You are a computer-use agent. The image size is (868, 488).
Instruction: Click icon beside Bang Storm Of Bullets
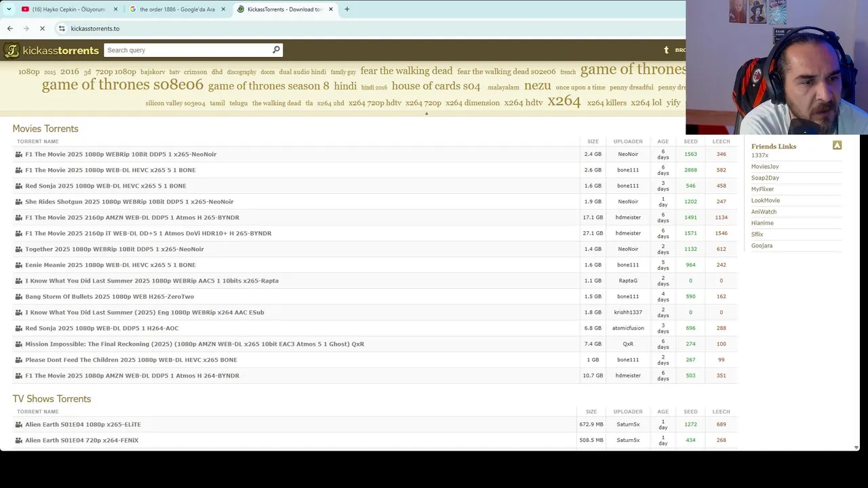point(19,296)
